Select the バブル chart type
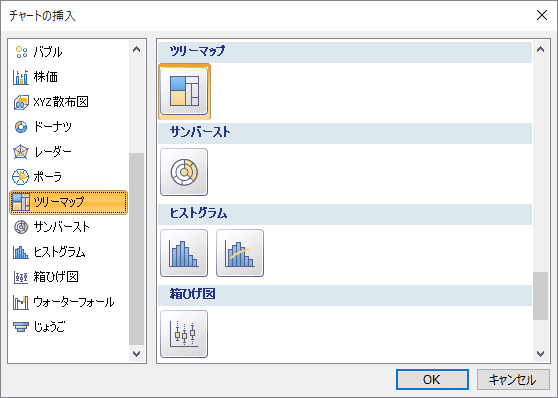Image resolution: width=558 pixels, height=398 pixels. coord(68,52)
